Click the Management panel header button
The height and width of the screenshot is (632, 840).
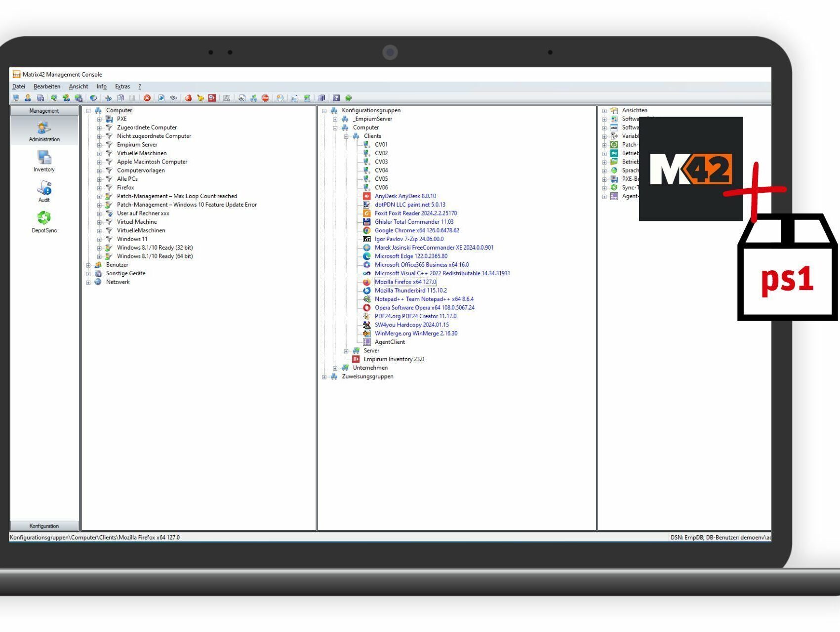point(44,111)
